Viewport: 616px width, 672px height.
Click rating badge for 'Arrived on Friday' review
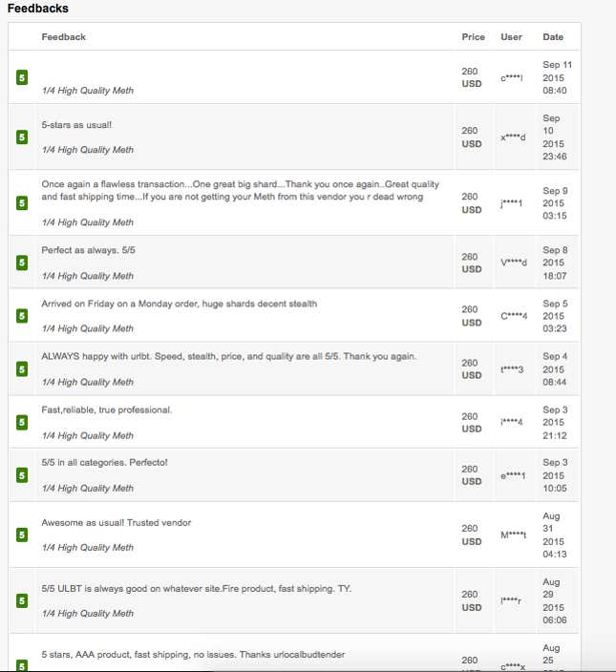click(22, 316)
